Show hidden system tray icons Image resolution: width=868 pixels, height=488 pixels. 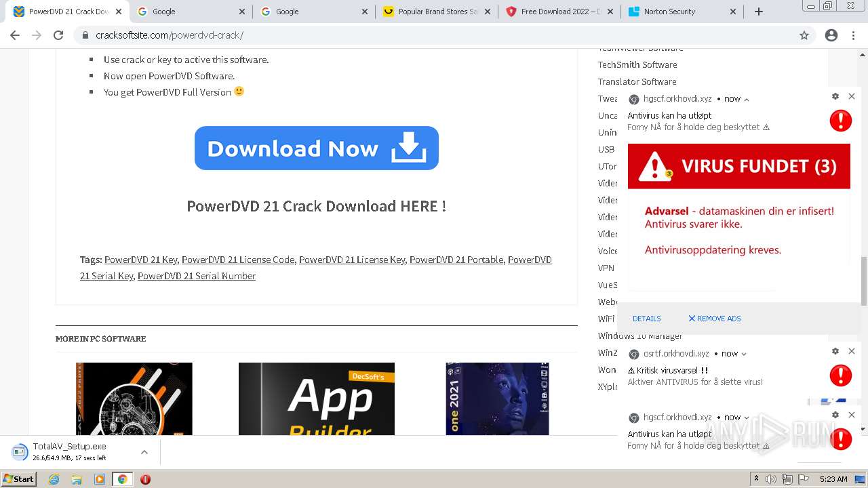pyautogui.click(x=756, y=479)
